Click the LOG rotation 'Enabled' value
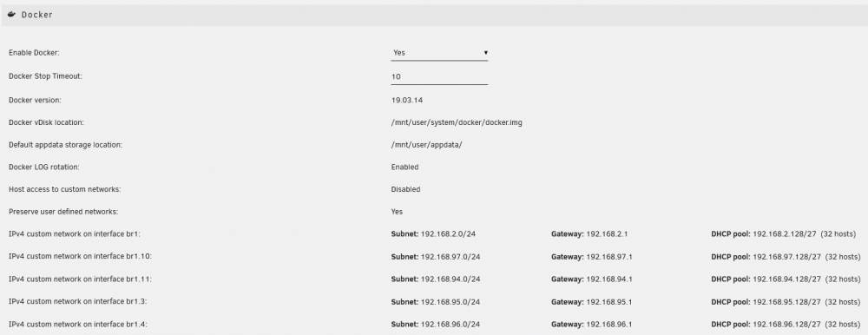 (404, 167)
